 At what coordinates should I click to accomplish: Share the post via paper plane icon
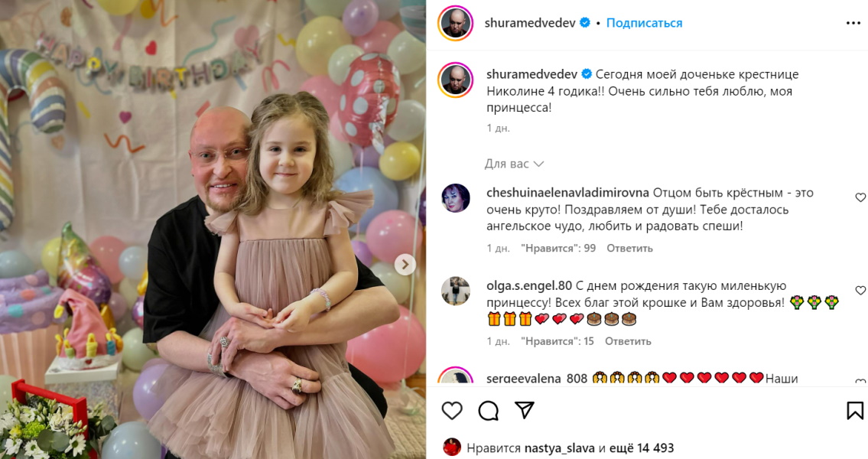(524, 410)
